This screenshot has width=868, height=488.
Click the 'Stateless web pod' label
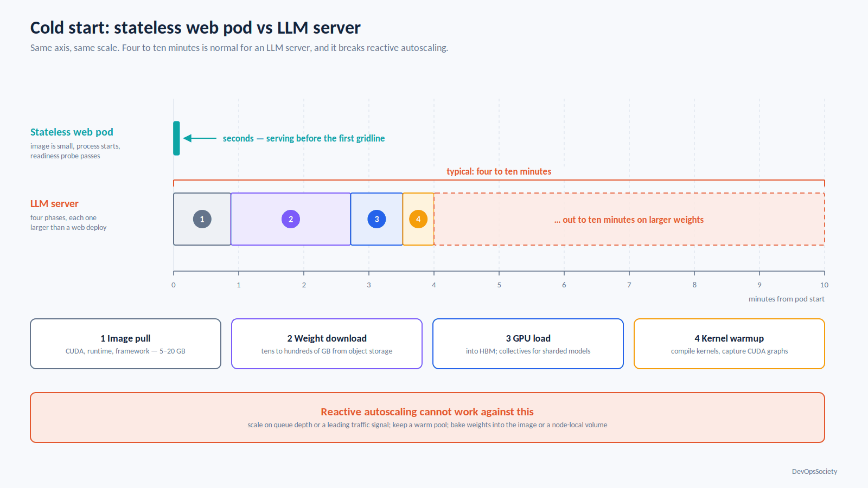point(72,132)
